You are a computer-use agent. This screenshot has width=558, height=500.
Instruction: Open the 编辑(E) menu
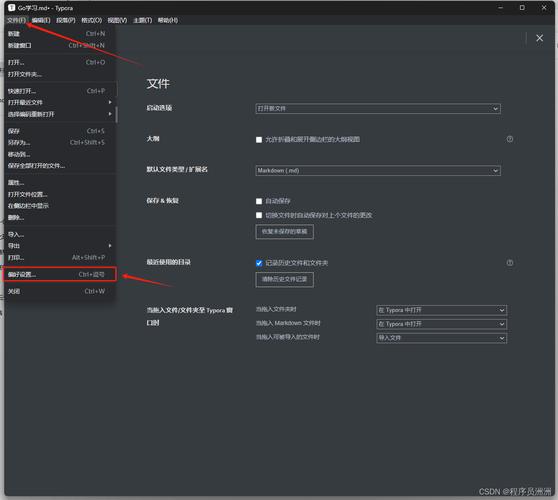pyautogui.click(x=41, y=20)
